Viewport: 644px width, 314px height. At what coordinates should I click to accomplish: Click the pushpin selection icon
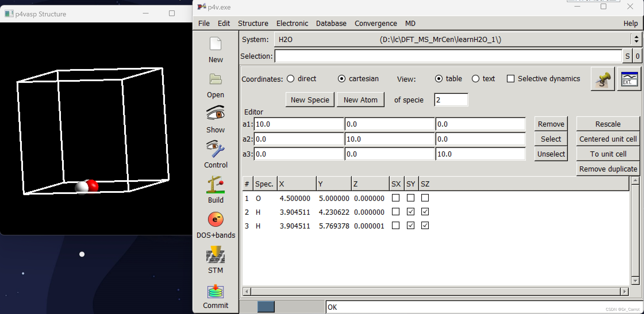click(x=603, y=79)
